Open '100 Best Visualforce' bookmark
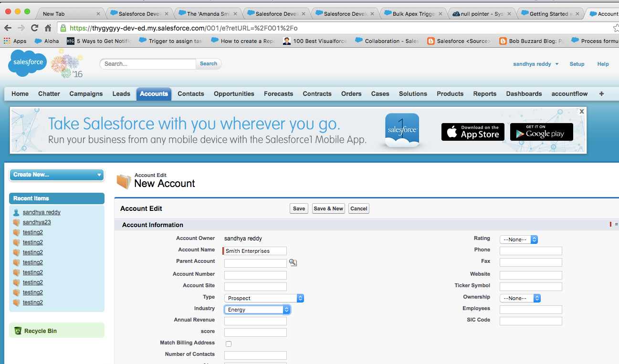The width and height of the screenshot is (619, 364). pyautogui.click(x=315, y=41)
